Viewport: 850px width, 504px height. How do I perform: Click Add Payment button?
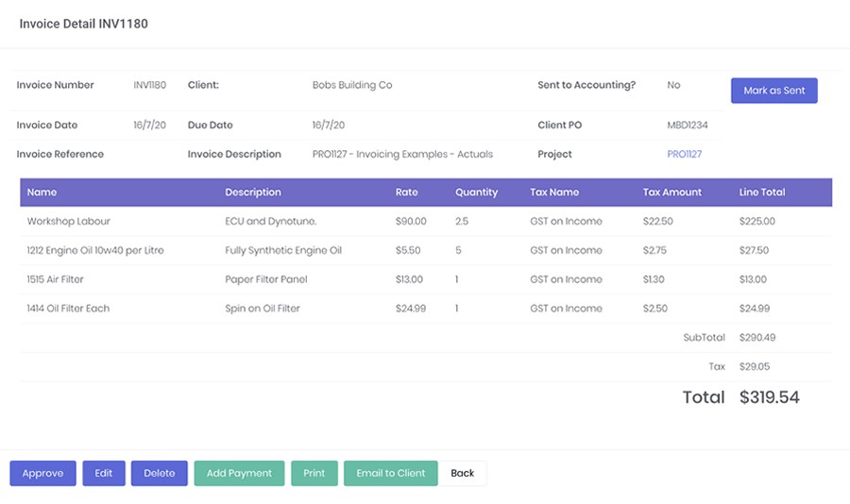point(239,473)
